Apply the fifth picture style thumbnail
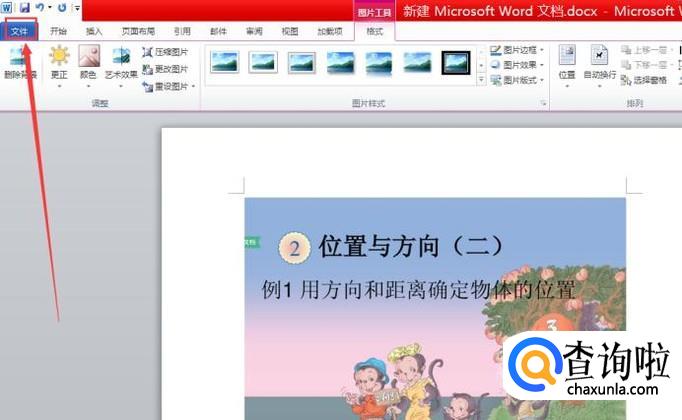Viewport: 682px width, 420px height. pos(379,62)
